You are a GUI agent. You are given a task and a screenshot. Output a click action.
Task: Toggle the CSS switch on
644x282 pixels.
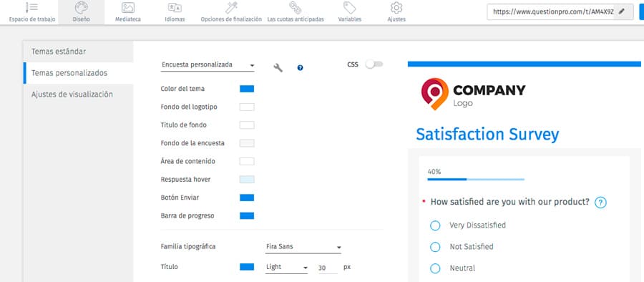[374, 64]
